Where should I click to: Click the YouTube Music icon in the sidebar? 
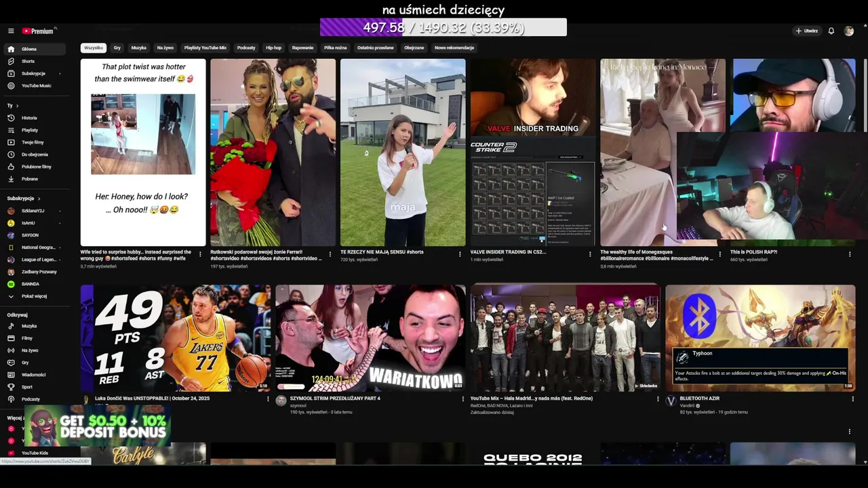tap(11, 85)
